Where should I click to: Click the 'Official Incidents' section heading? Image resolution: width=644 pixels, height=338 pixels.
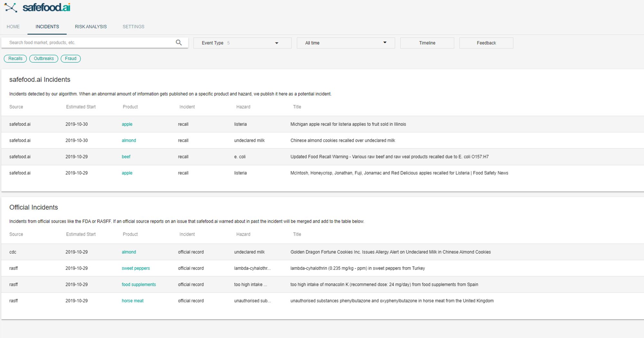click(34, 207)
